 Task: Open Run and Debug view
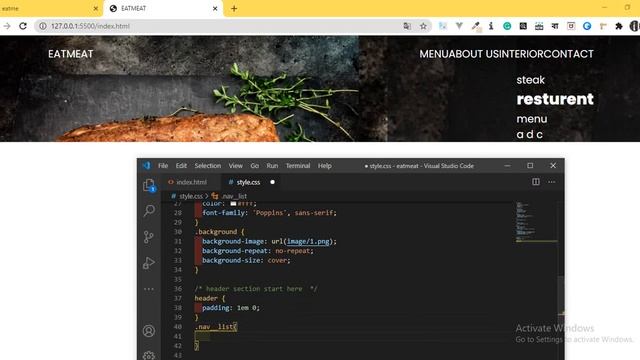(x=149, y=263)
